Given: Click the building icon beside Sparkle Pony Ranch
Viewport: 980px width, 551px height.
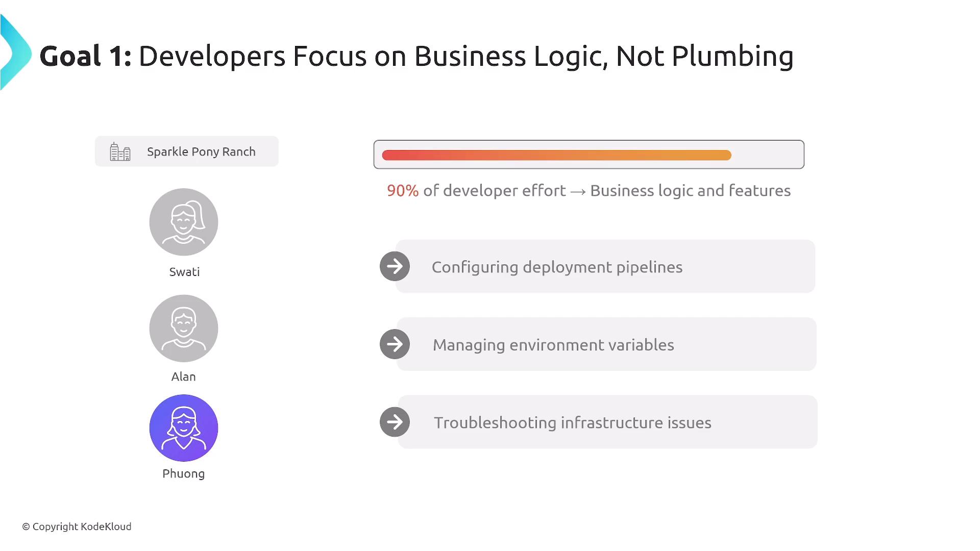Looking at the screenshot, I should click(120, 152).
